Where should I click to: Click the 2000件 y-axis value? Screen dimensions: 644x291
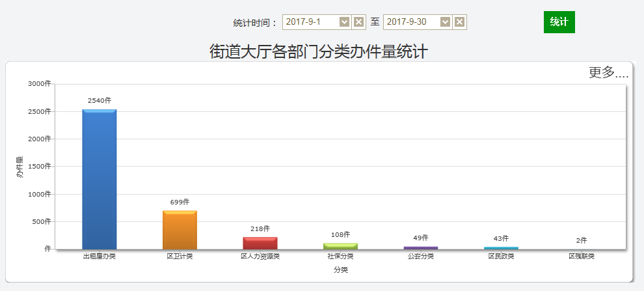click(40, 139)
